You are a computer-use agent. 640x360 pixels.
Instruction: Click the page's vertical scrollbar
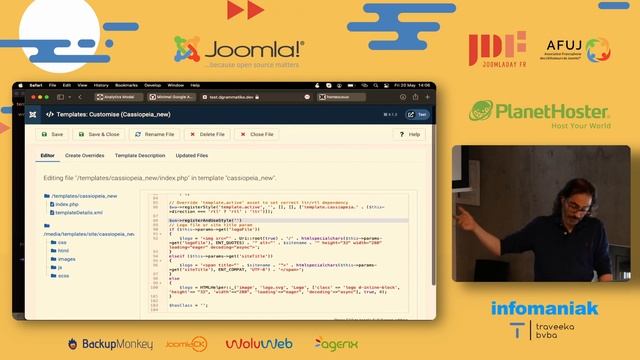[434, 204]
